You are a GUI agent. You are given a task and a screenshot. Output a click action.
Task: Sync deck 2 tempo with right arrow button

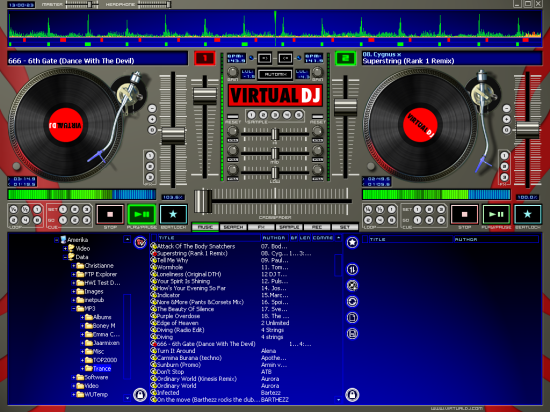(x=286, y=58)
